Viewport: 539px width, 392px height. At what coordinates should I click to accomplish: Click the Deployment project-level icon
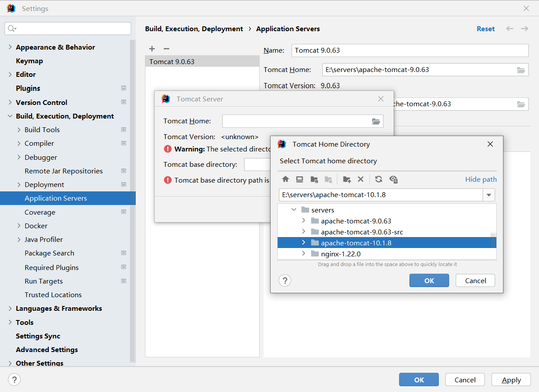coord(123,184)
